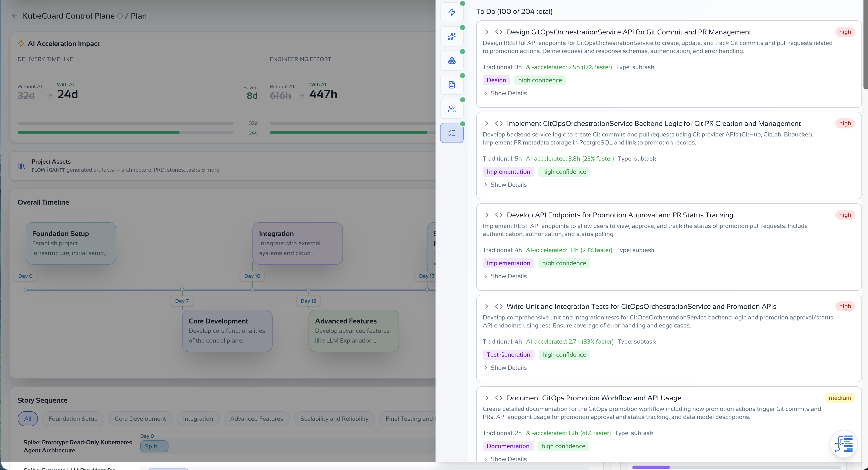Expand Develop API Endpoints for Promotion Approval card
The height and width of the screenshot is (470, 868).
[487, 215]
